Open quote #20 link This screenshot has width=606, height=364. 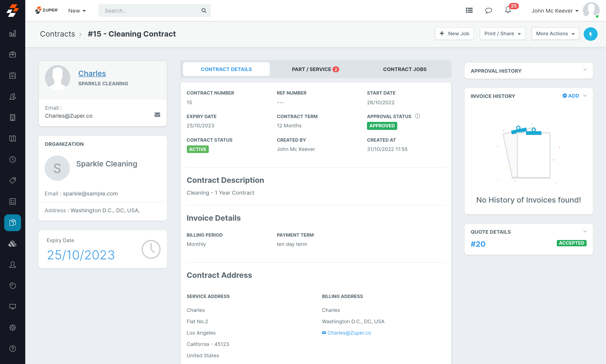coord(478,244)
